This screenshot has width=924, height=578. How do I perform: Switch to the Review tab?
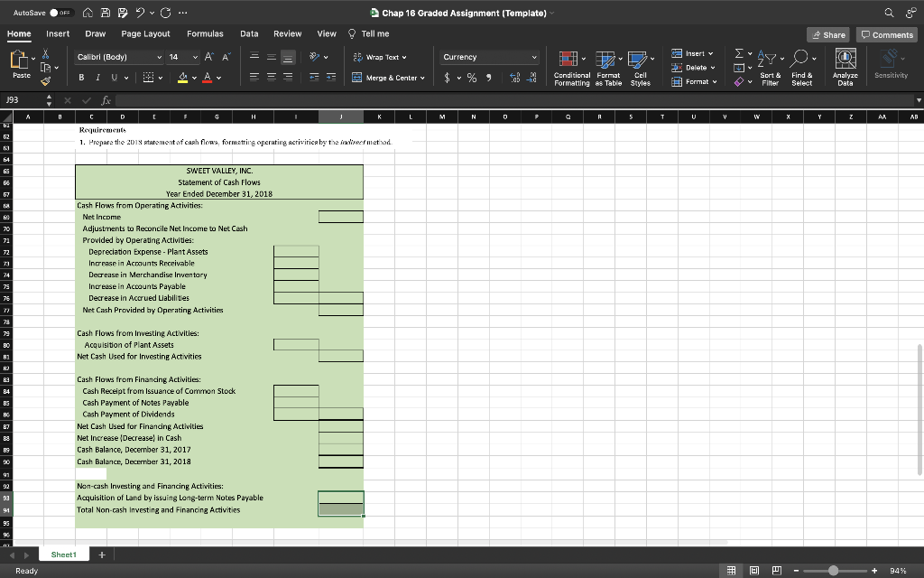pos(288,33)
